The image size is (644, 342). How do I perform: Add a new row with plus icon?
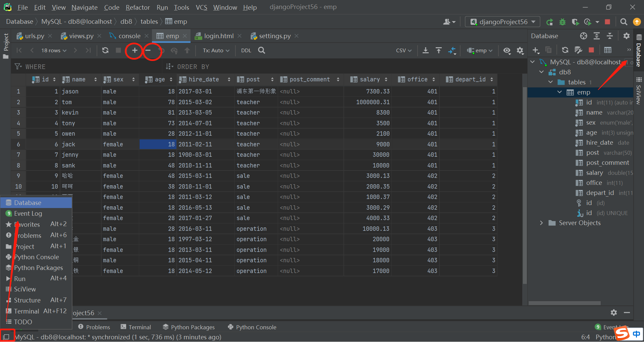click(x=135, y=50)
